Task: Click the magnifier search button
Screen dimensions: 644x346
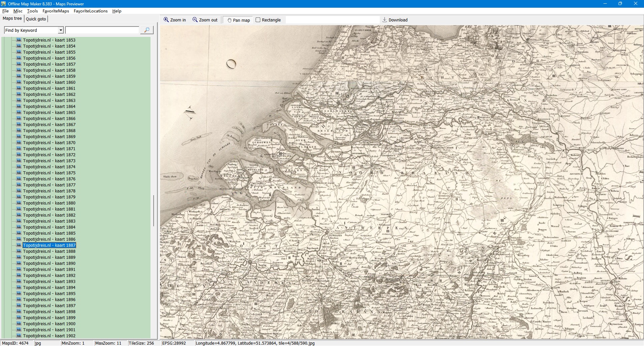Action: pos(147,30)
